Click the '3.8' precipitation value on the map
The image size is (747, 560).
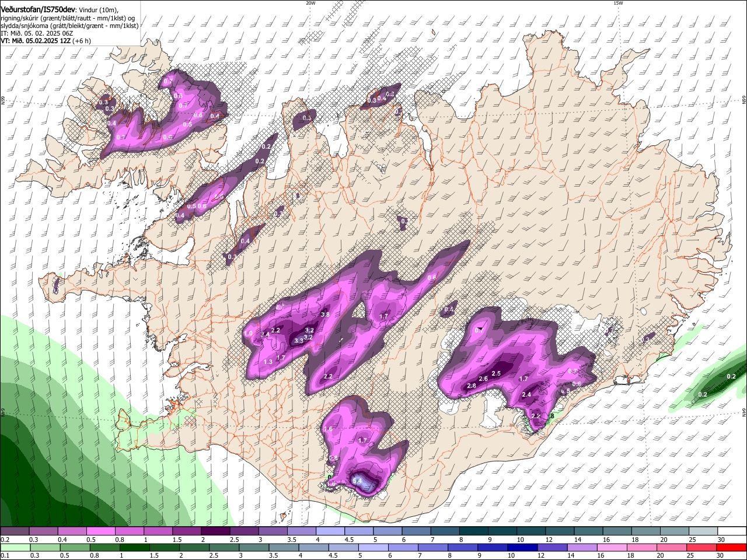(x=326, y=314)
